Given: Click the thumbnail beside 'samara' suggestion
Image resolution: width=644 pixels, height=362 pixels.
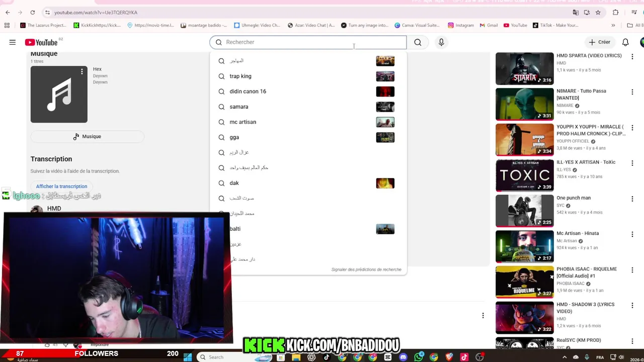Looking at the screenshot, I should pyautogui.click(x=385, y=107).
